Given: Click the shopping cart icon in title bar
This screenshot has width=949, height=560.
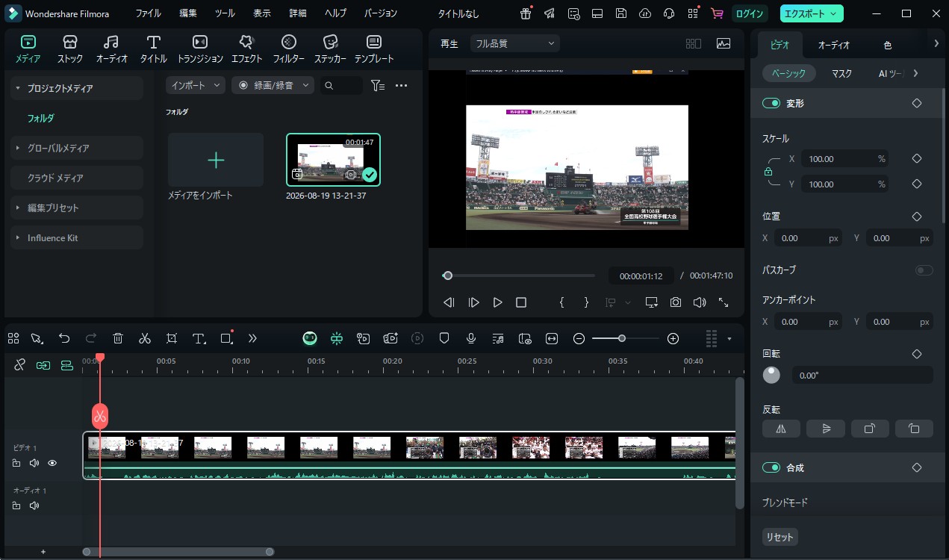Looking at the screenshot, I should pyautogui.click(x=717, y=13).
